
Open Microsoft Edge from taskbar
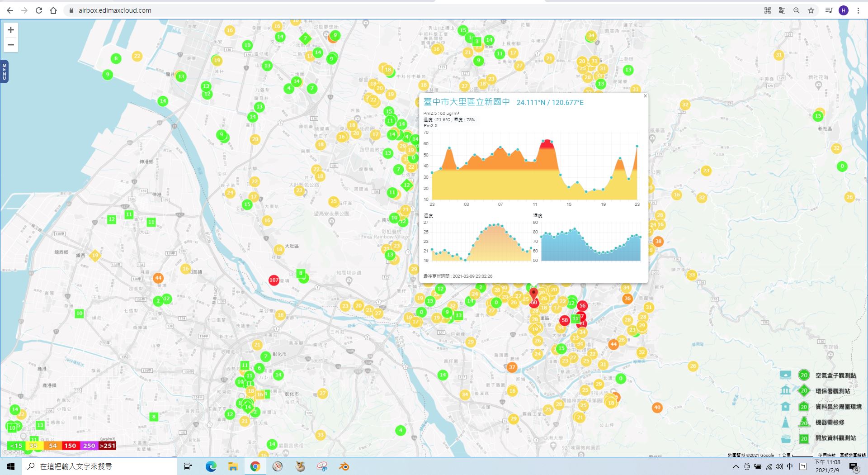(211, 466)
